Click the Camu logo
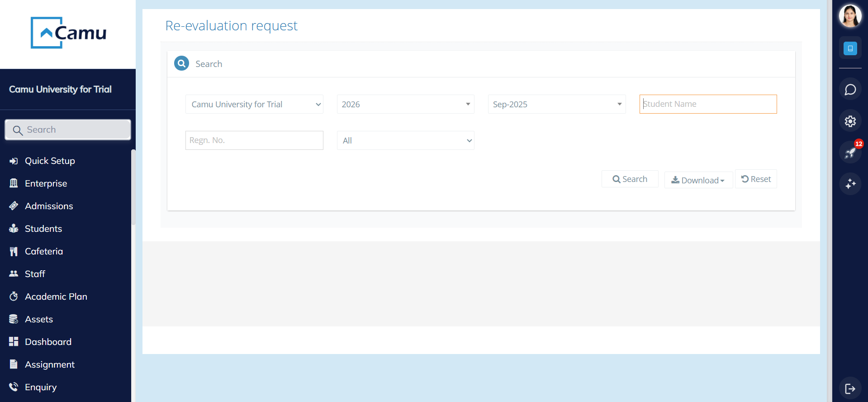 [68, 33]
